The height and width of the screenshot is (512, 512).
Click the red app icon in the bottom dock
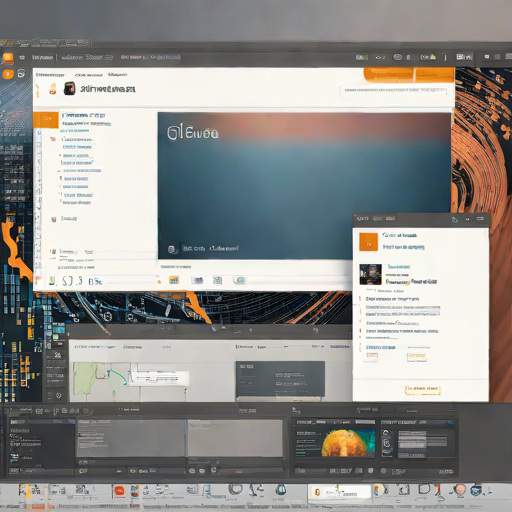point(119,491)
